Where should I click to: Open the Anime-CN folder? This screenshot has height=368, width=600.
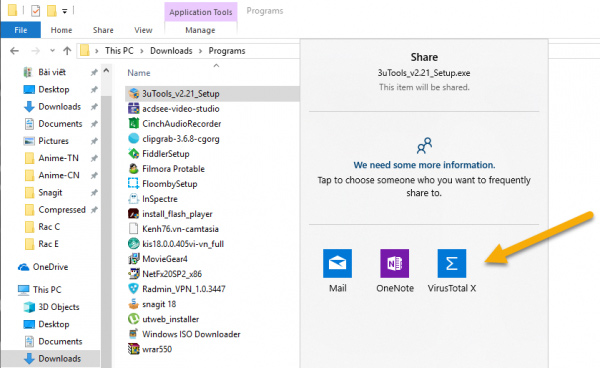click(x=59, y=175)
